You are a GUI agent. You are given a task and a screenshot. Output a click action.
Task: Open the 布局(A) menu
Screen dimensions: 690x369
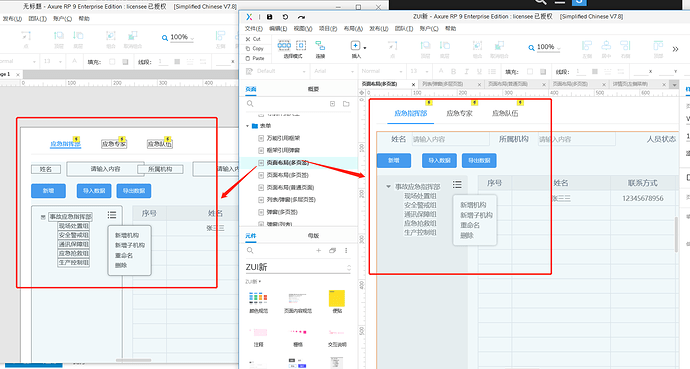(353, 29)
